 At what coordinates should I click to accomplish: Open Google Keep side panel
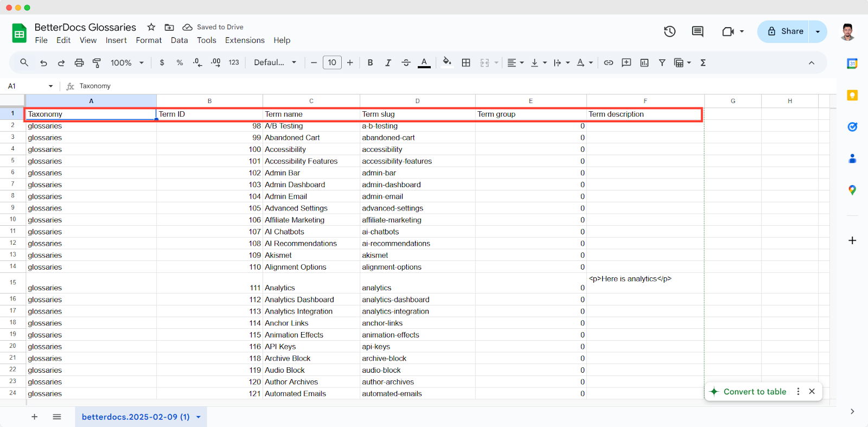pos(852,95)
